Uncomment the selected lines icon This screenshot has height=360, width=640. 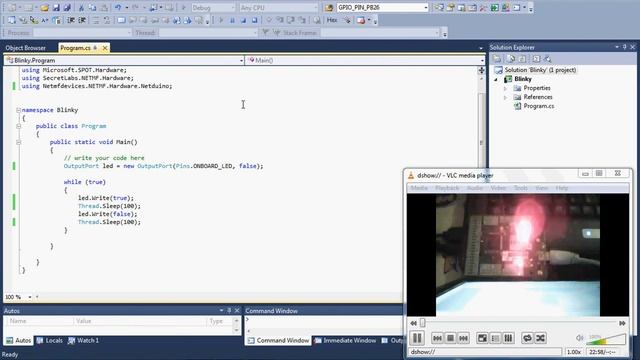107,20
